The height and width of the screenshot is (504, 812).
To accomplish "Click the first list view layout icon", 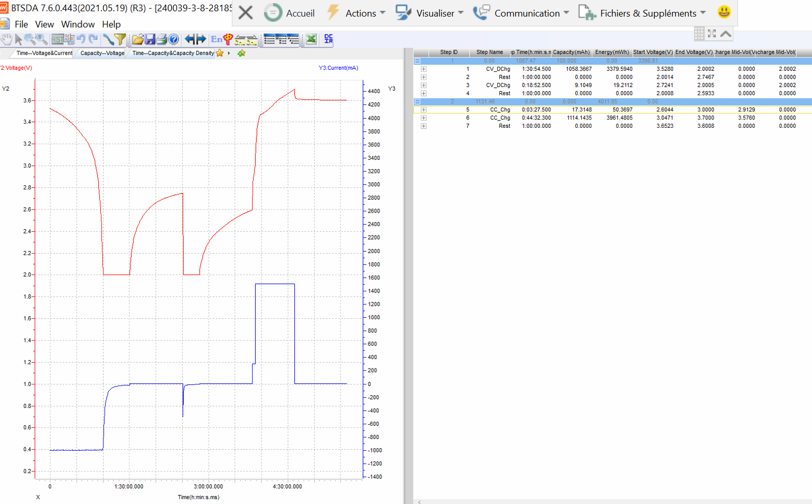I will [x=269, y=39].
